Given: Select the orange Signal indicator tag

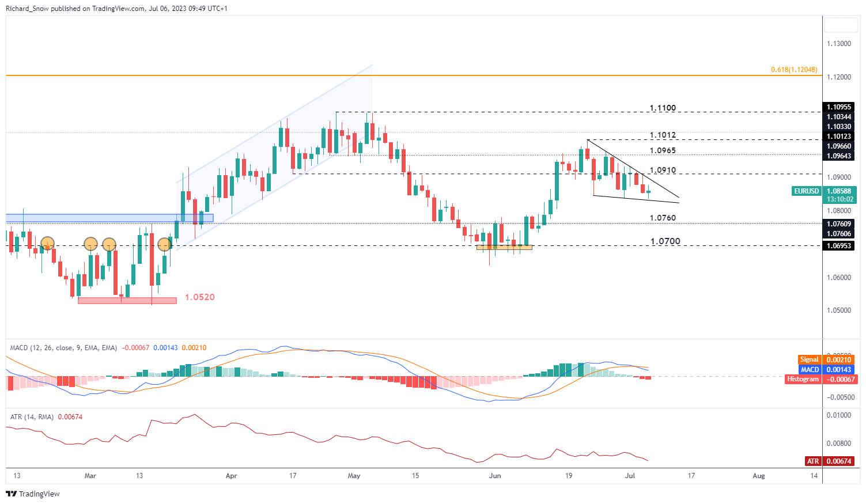Looking at the screenshot, I should (810, 359).
